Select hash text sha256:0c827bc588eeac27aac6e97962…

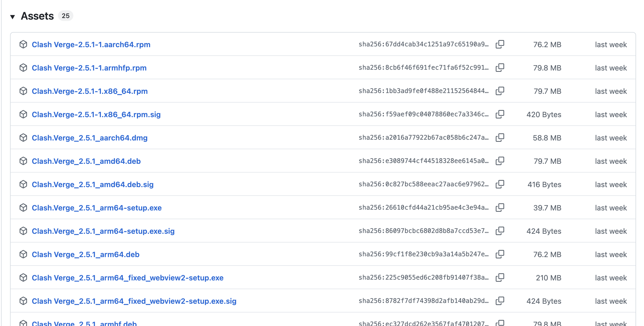424,184
